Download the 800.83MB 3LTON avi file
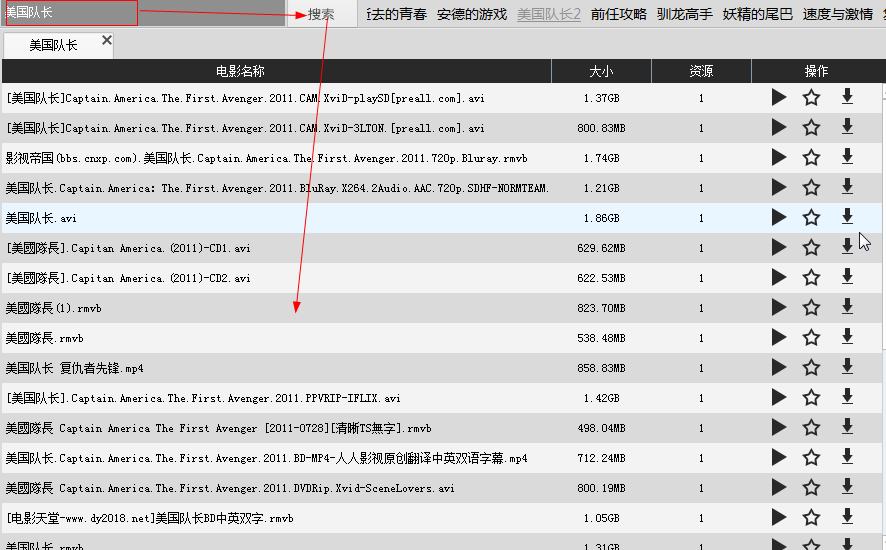The image size is (886, 550). click(847, 127)
